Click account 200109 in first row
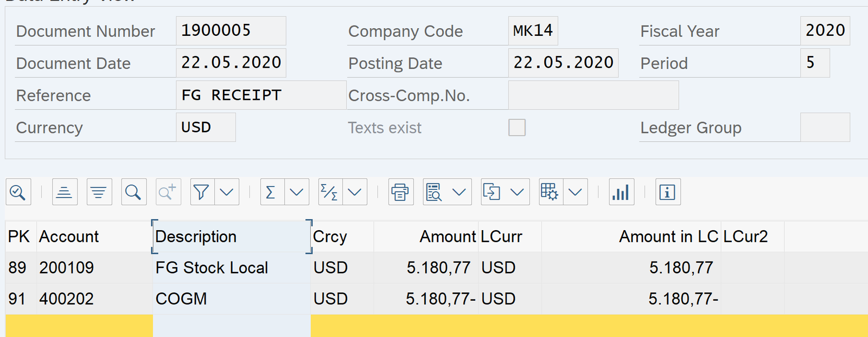The width and height of the screenshot is (868, 337). [x=67, y=268]
